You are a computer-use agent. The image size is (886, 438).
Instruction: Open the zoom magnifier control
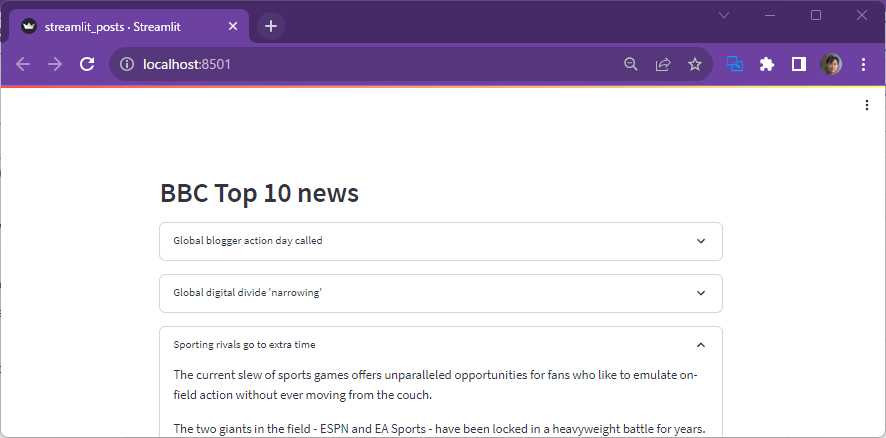point(631,64)
